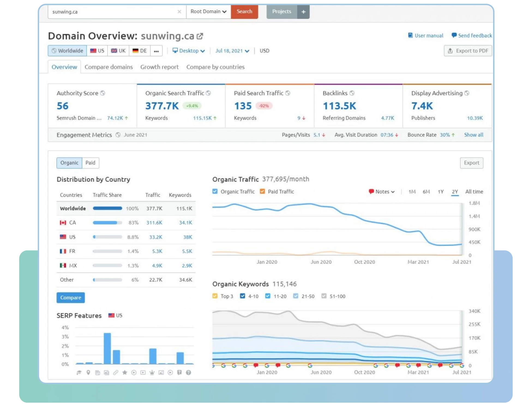Screen dimensions: 532x404
Task: Expand the Notes dropdown
Action: tap(382, 191)
